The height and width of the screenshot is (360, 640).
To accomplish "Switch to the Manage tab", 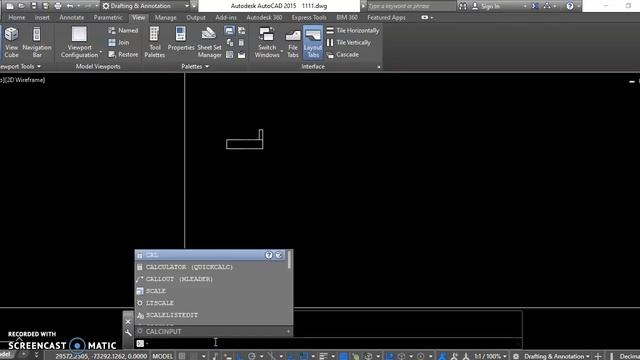I will pos(165,18).
